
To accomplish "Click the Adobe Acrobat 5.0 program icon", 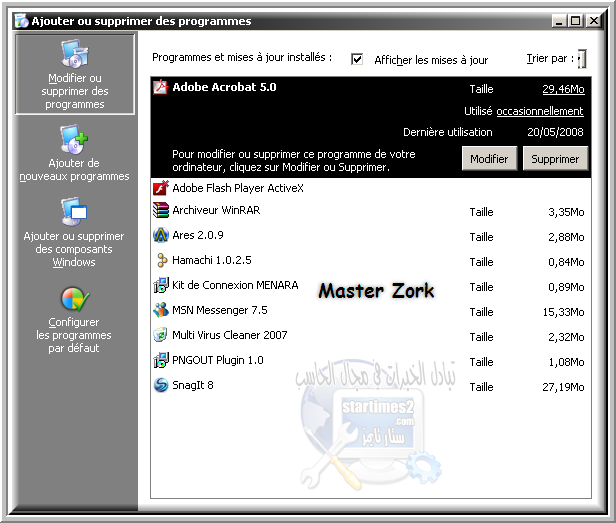I will [x=160, y=87].
